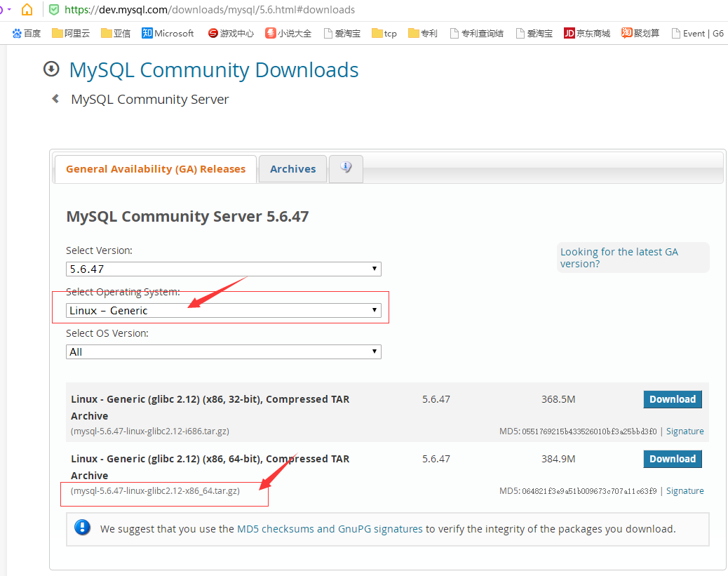
Task: Click the info icon next to the Archives tab
Action: pos(345,166)
